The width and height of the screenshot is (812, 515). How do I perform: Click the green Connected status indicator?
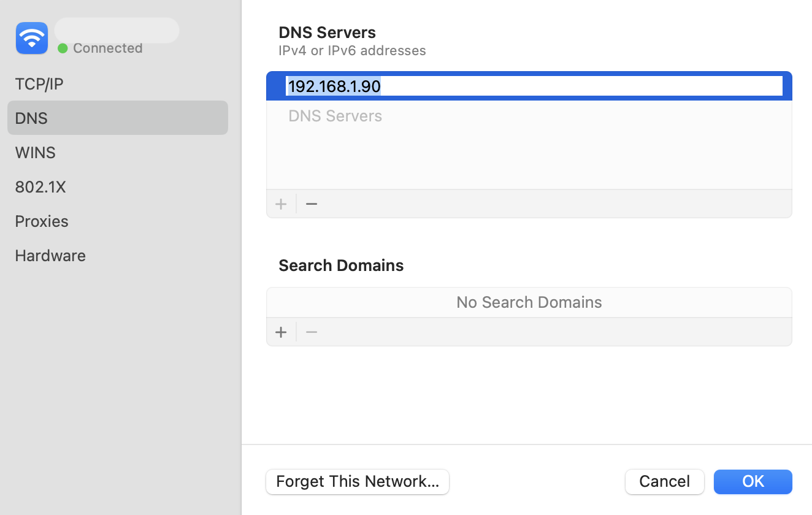coord(62,48)
